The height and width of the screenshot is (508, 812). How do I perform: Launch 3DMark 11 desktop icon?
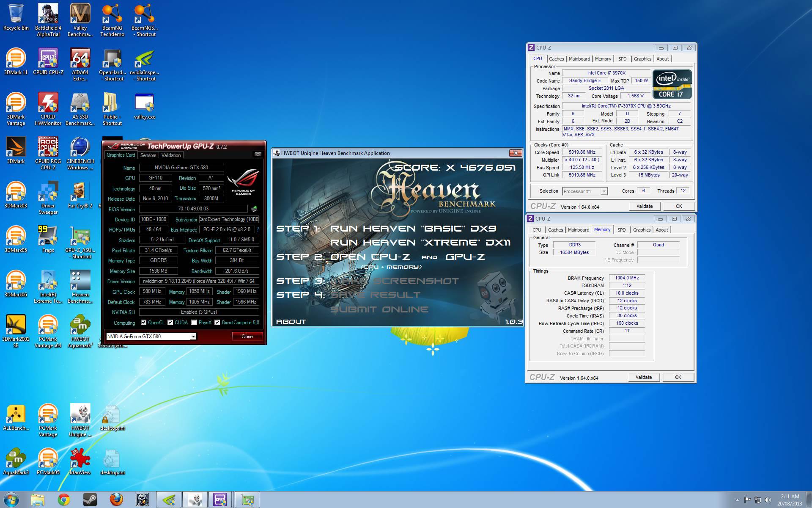pyautogui.click(x=16, y=62)
